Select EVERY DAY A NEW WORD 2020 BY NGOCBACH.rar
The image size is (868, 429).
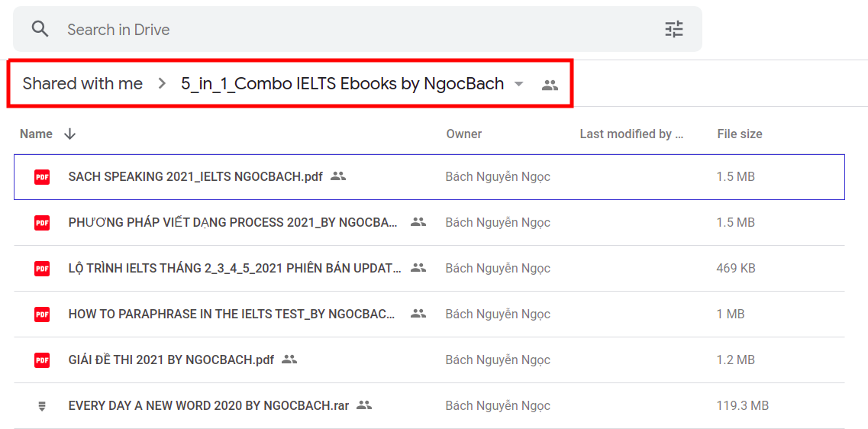coord(208,406)
